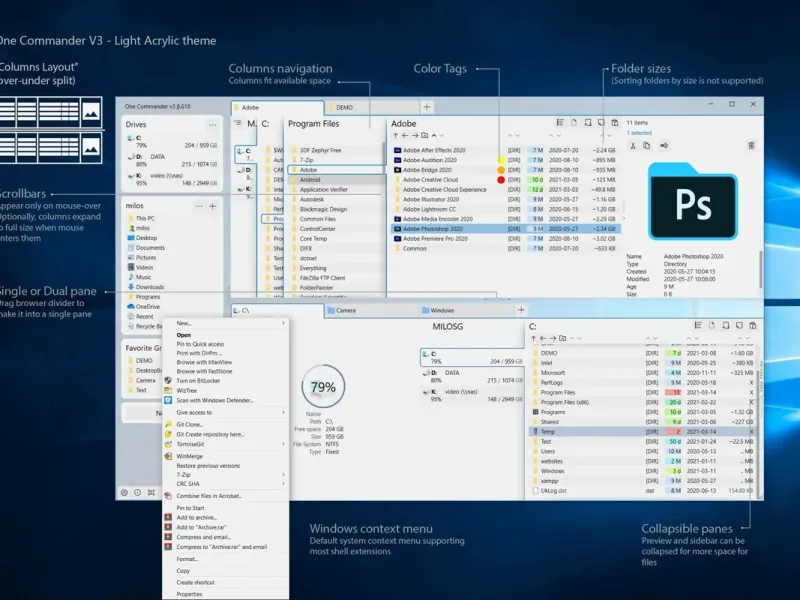The width and height of the screenshot is (800, 600).
Task: Switch to the Camera tab in lower browser
Action: [371, 310]
